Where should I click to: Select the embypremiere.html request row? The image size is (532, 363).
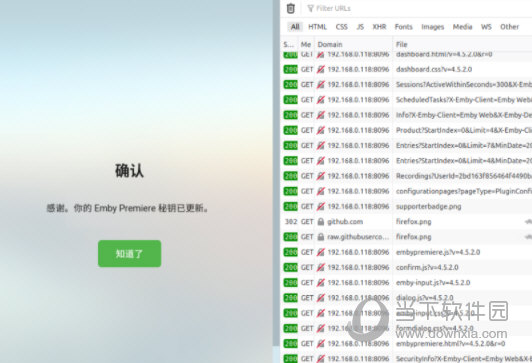coord(406,344)
